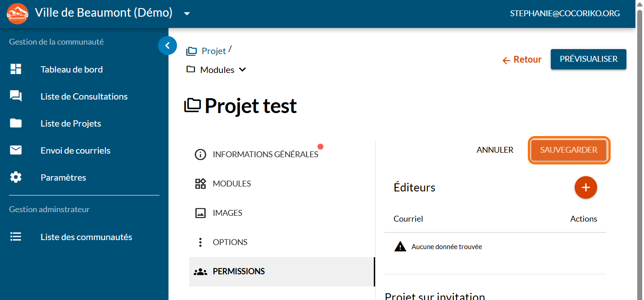The image size is (644, 300).
Task: Switch to the Informations générales tab
Action: 265,155
